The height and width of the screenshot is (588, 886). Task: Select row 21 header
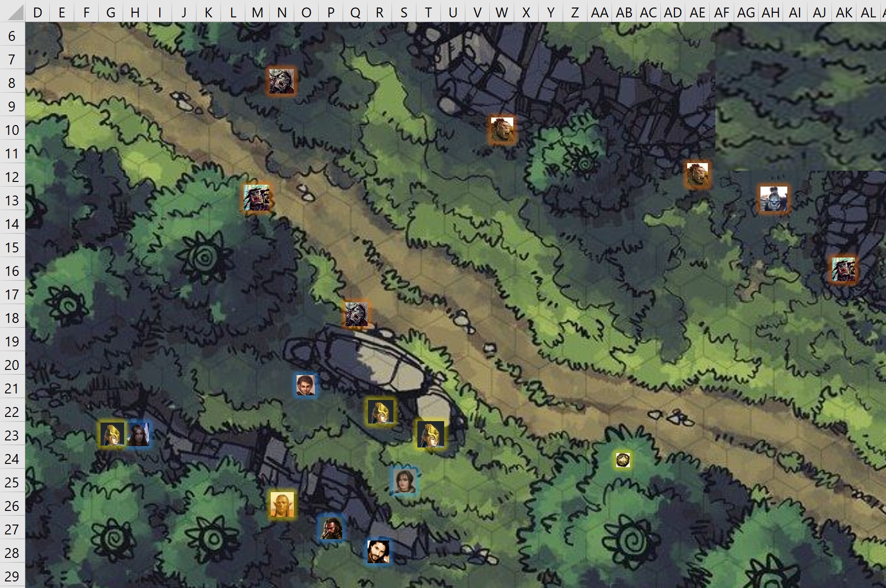click(12, 388)
